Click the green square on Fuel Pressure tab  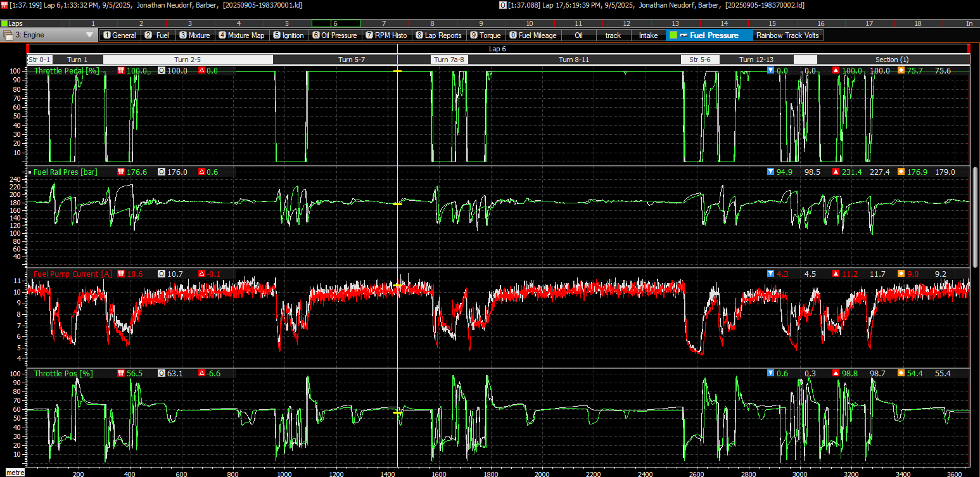673,35
